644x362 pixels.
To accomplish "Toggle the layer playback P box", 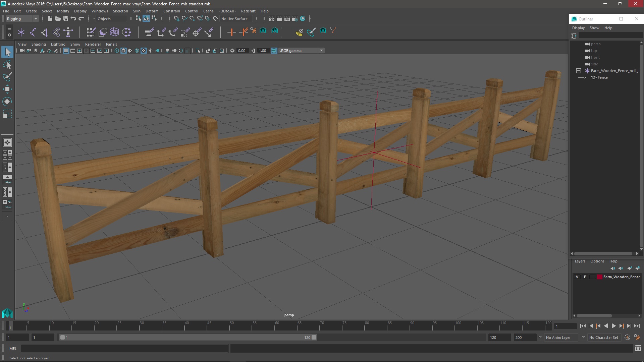I will (x=585, y=277).
